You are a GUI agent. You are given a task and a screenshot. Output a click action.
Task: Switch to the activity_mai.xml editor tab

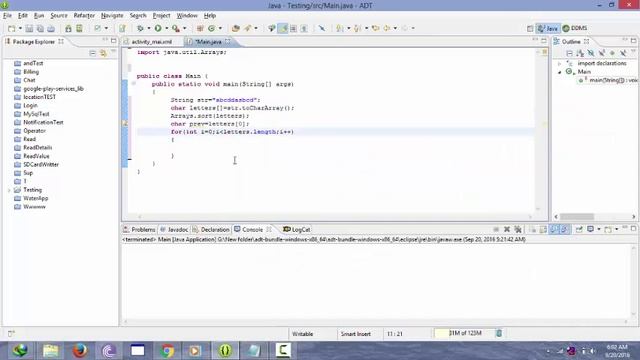point(151,42)
